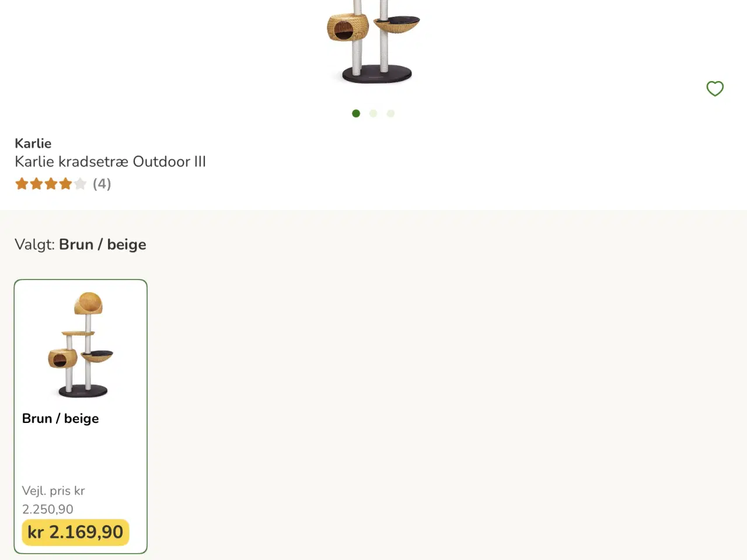Click the Vejl. pris kr label

(54, 491)
